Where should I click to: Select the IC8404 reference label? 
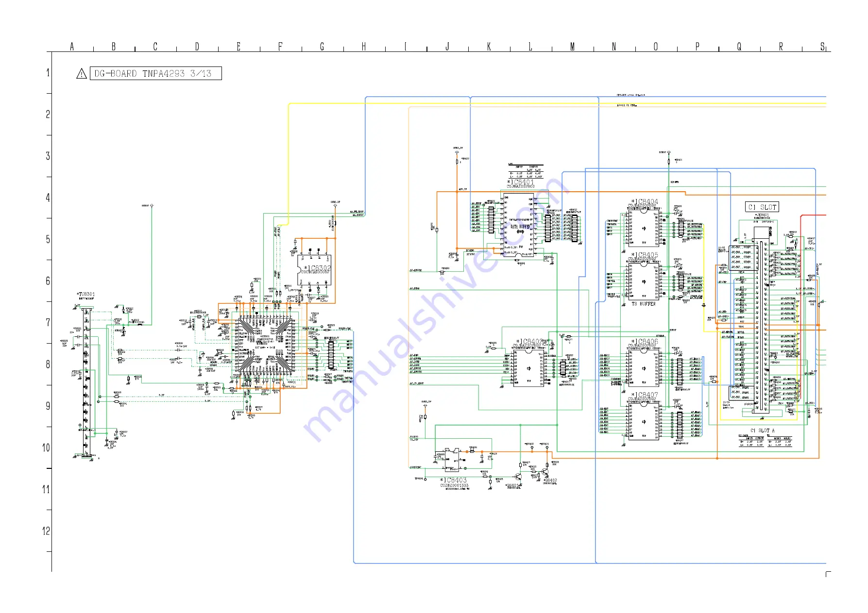[x=645, y=201]
